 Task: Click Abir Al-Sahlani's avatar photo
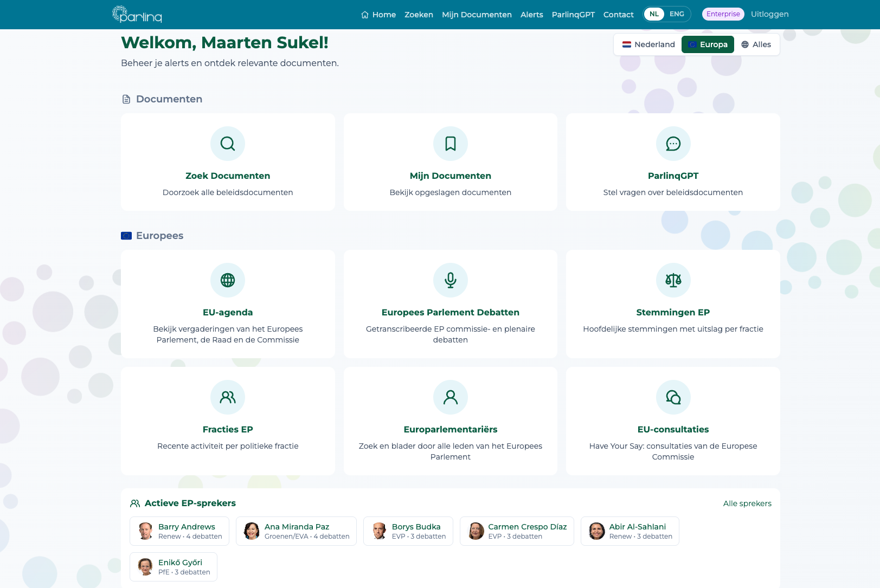pyautogui.click(x=596, y=531)
